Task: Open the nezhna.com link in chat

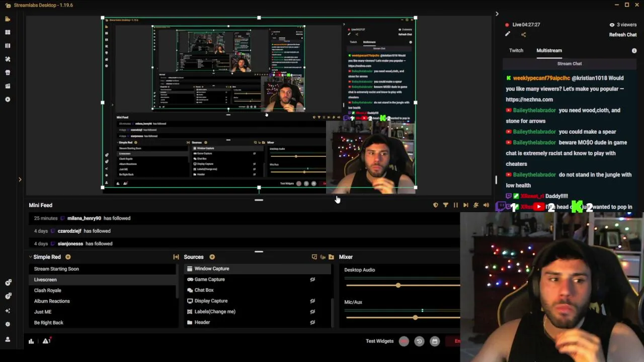Action: click(529, 100)
